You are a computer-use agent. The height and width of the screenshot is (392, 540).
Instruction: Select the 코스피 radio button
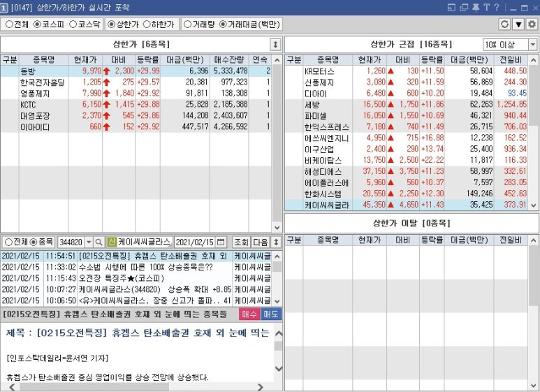[37, 24]
